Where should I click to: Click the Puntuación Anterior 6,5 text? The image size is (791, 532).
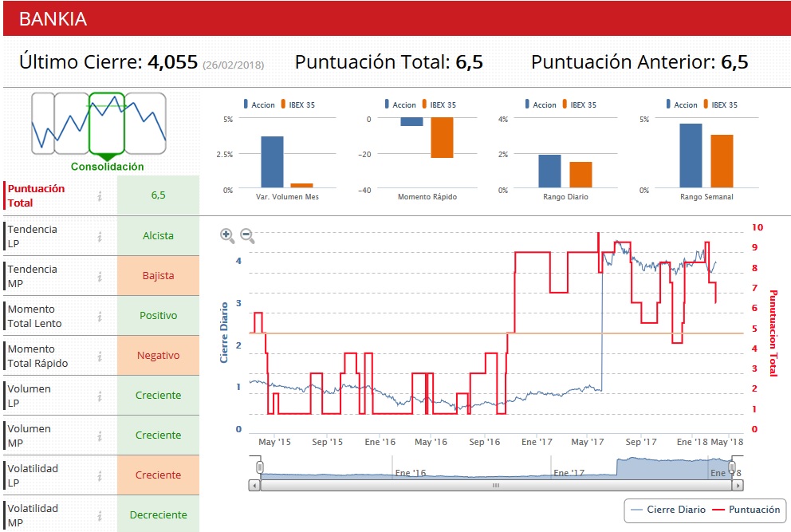(639, 62)
